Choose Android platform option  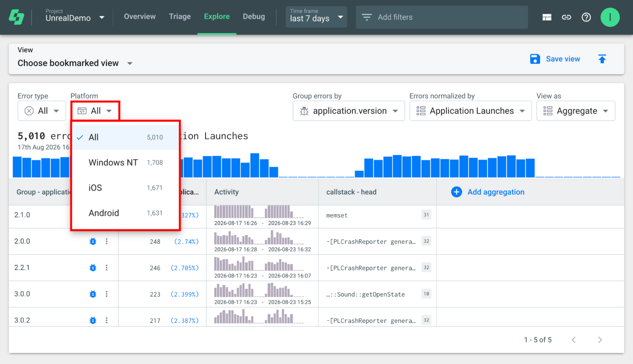[x=126, y=213]
